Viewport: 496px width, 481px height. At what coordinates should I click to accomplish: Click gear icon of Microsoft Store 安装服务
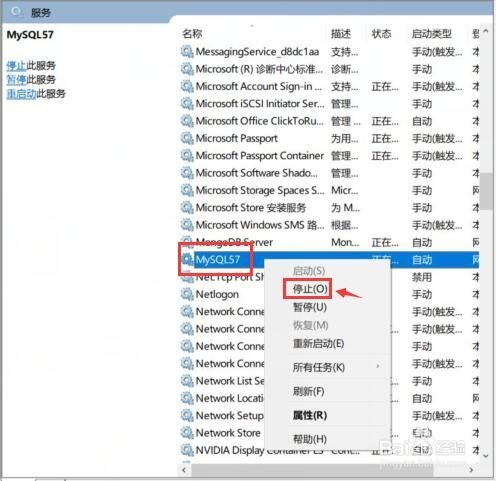coord(187,208)
